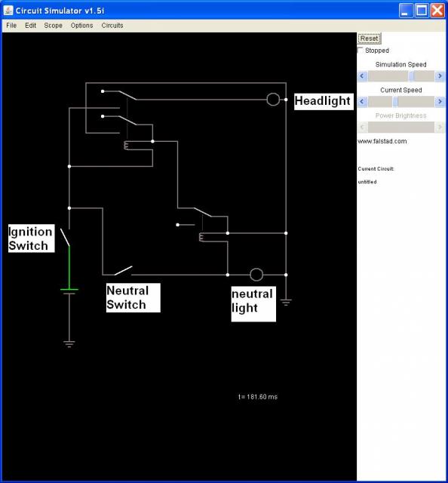Click the www.falstad.com link text

coord(382,141)
